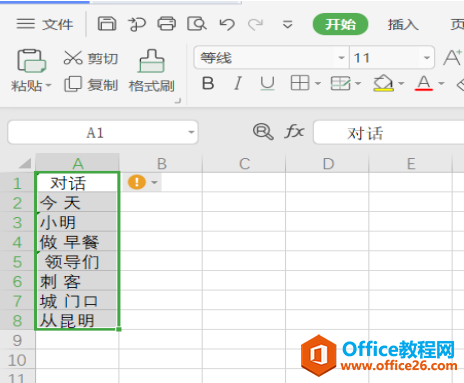Click cell containing 做 早餐
Screen dimensions: 464x383
[77, 241]
